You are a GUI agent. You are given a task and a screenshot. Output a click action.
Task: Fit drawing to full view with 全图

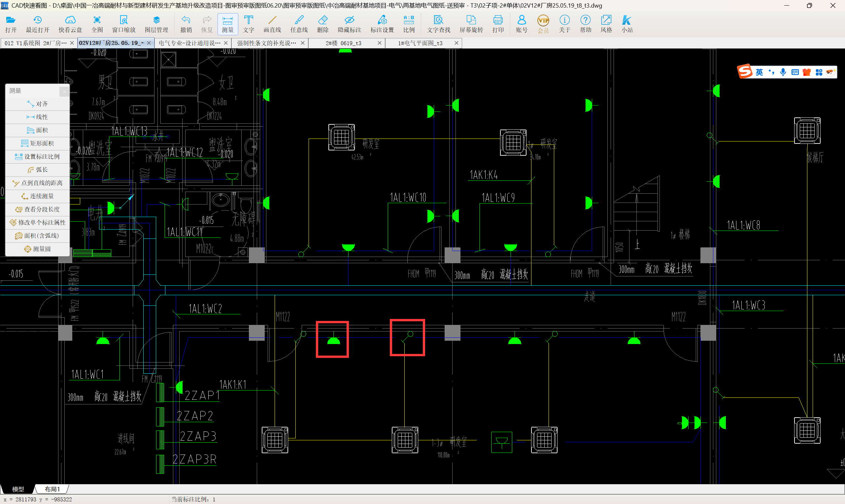97,24
